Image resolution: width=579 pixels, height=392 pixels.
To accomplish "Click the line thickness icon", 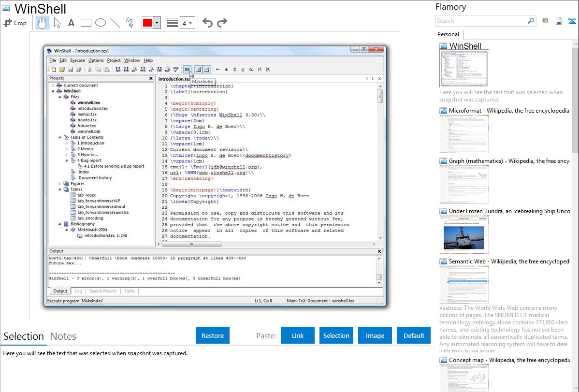I will [173, 23].
